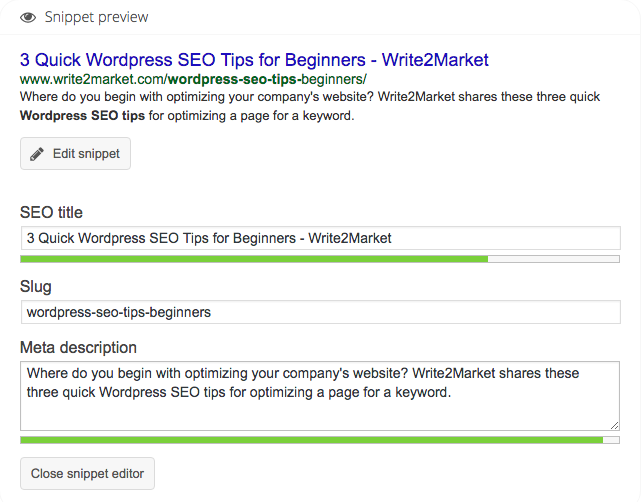Open the blue snippet title link
The width and height of the screenshot is (641, 502).
(x=254, y=60)
